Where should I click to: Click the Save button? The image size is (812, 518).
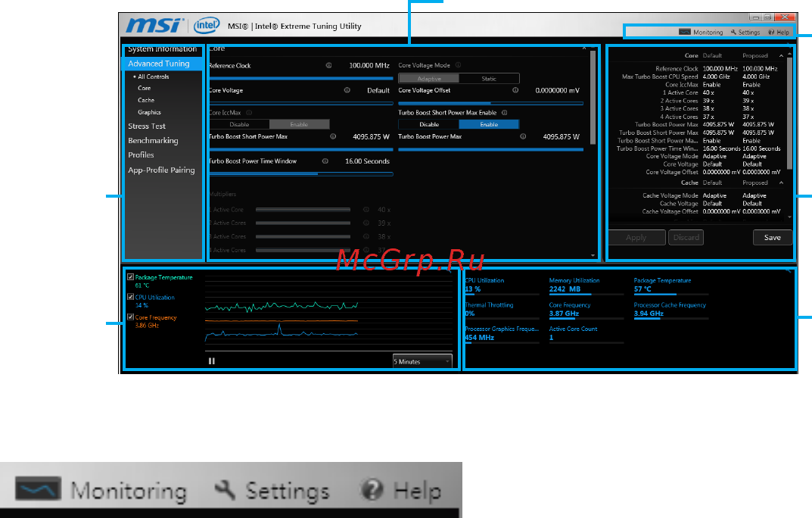[x=772, y=237]
